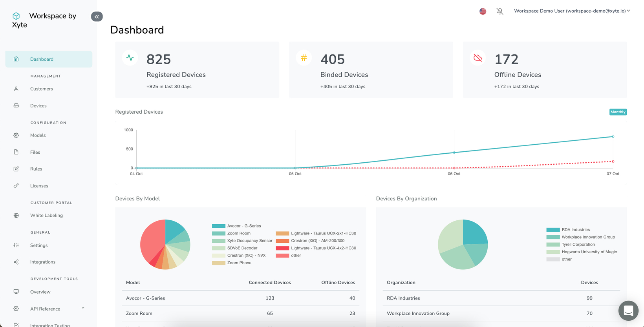Click the 07 Oct registered devices data point

613,136
